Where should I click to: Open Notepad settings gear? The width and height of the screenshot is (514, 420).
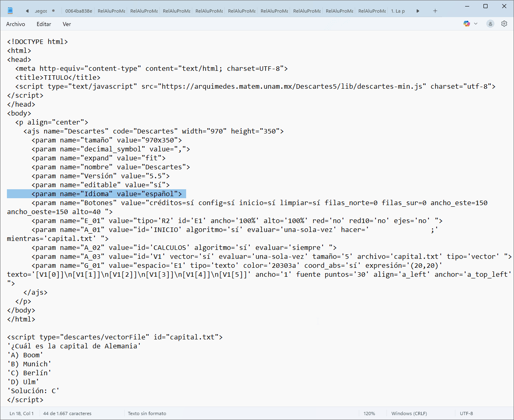point(504,24)
